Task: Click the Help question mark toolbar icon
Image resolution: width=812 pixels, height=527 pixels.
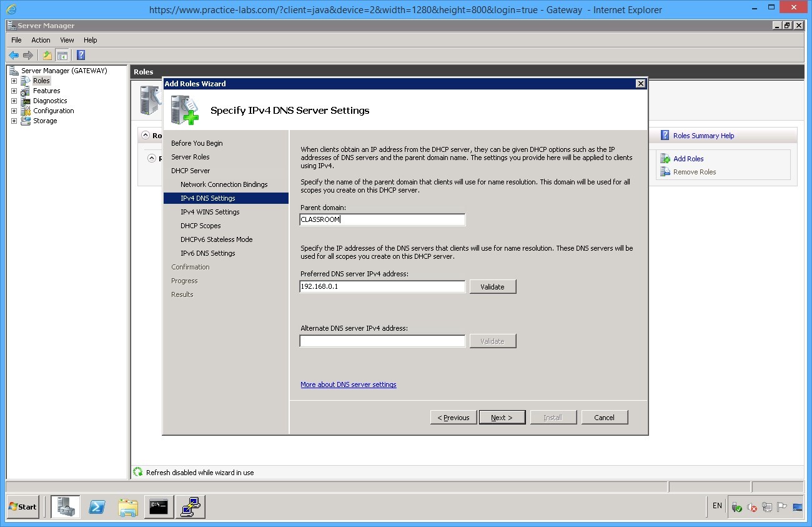Action: [81, 55]
